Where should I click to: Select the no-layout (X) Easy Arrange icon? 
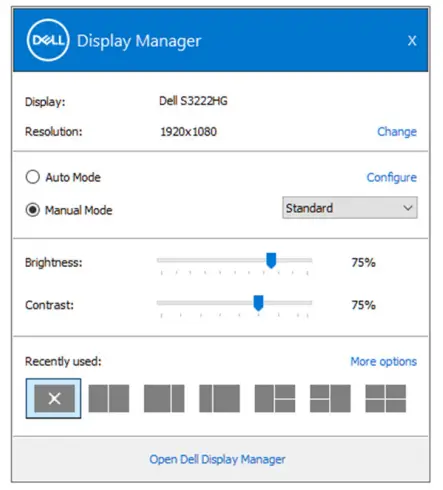[x=53, y=398]
